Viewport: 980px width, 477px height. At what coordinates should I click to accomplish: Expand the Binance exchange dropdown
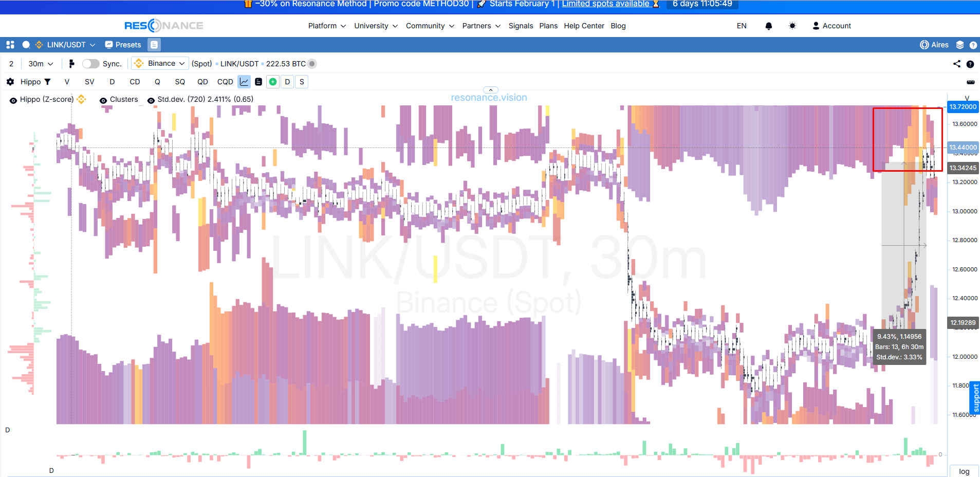click(x=160, y=63)
